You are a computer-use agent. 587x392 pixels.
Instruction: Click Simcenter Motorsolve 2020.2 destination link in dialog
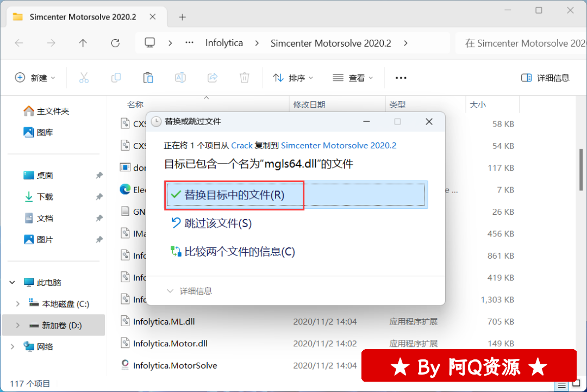click(339, 145)
